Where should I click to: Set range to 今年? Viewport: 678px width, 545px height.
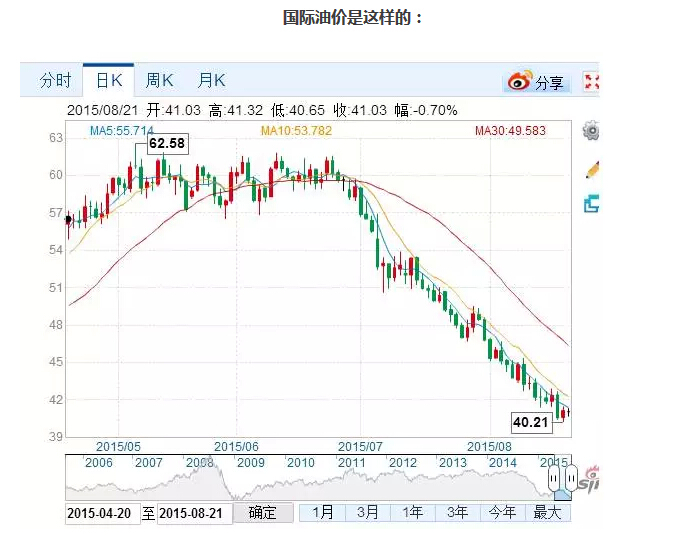[501, 512]
